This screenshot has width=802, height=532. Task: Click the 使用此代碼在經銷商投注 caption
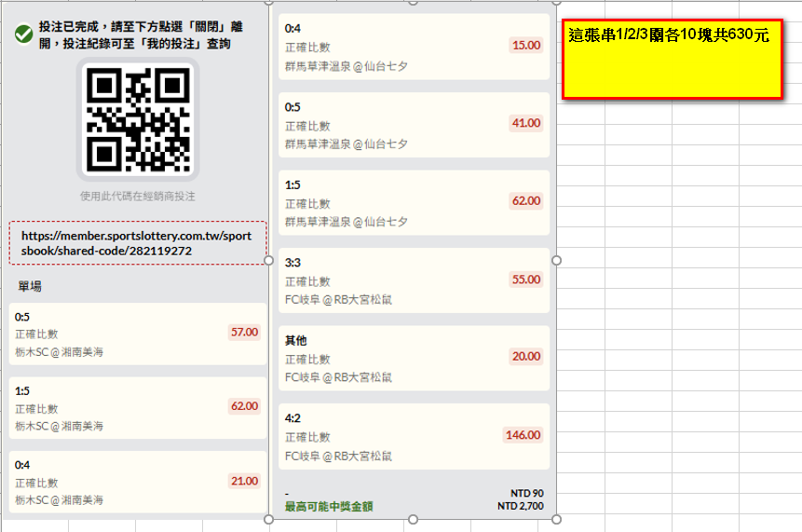point(138,197)
